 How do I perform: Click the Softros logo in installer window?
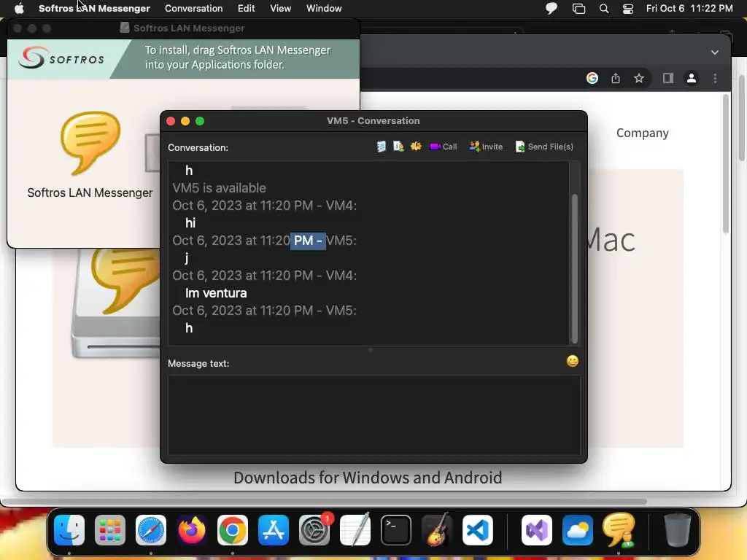pyautogui.click(x=61, y=58)
